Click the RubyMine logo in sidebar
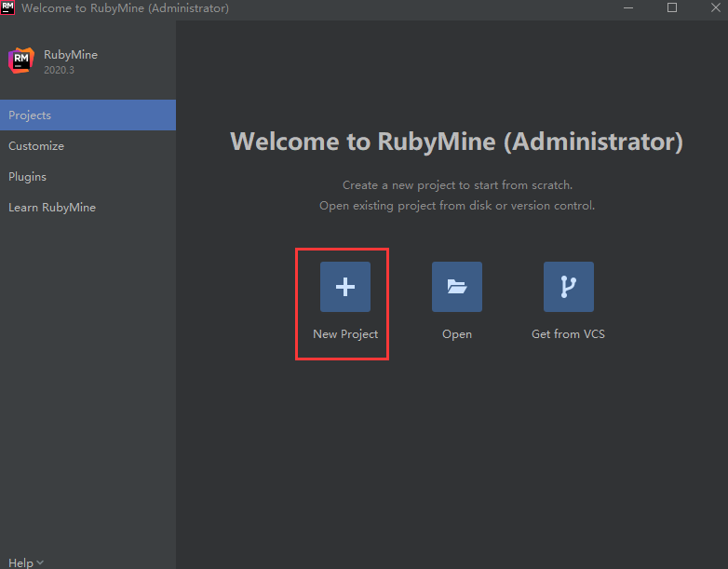Viewport: 728px width, 569px height. pos(20,61)
